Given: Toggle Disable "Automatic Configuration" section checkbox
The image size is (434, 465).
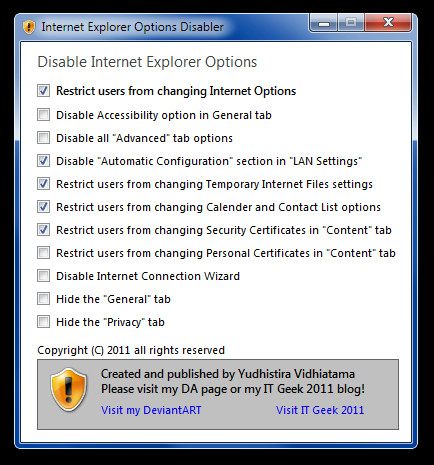Looking at the screenshot, I should 43,161.
